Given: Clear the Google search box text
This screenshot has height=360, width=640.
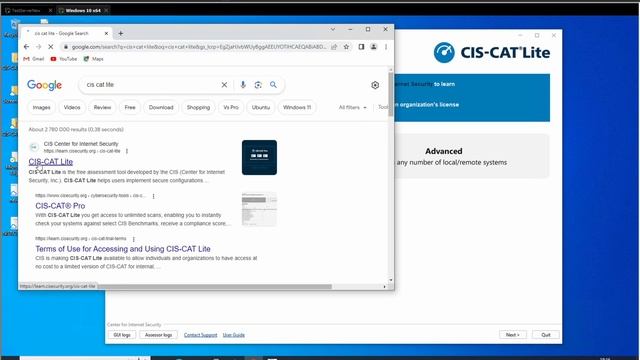Looking at the screenshot, I should click(x=224, y=85).
